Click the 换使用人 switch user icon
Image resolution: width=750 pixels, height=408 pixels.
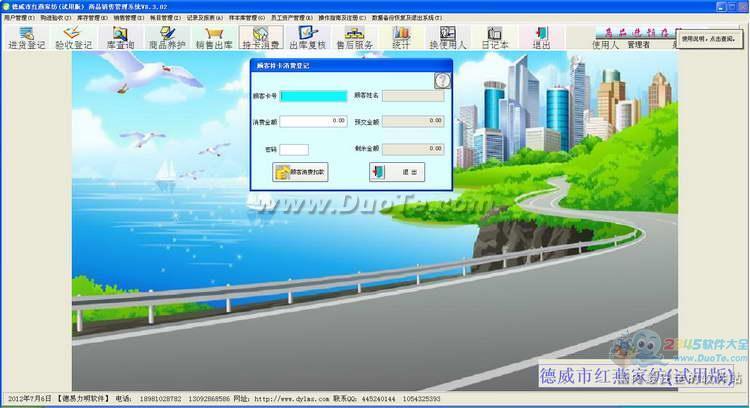coord(448,38)
